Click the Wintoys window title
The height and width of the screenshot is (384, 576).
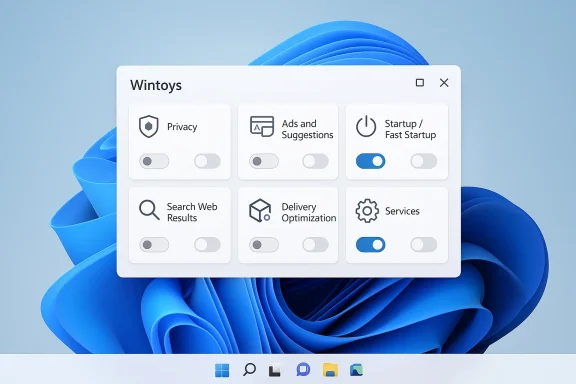[156, 85]
